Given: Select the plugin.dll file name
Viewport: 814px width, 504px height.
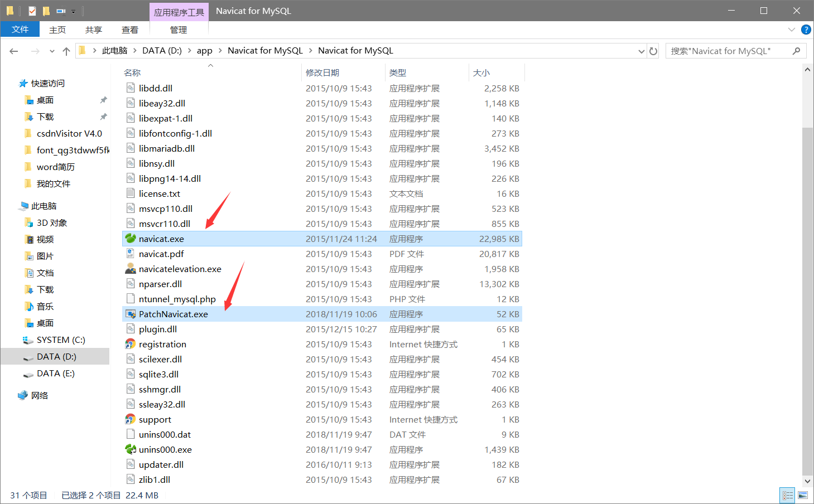Looking at the screenshot, I should pyautogui.click(x=158, y=329).
